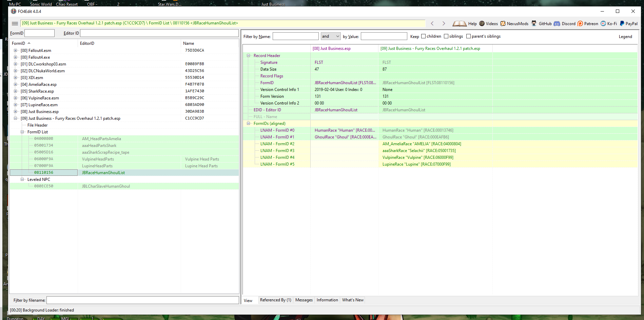Select the Version Control Info 1 row
644x320 pixels.
[x=440, y=89]
